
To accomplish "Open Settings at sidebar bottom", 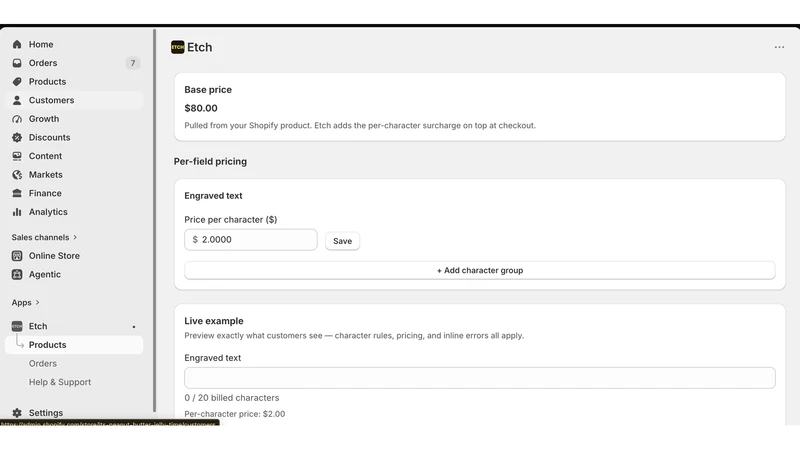I will click(x=74, y=413).
